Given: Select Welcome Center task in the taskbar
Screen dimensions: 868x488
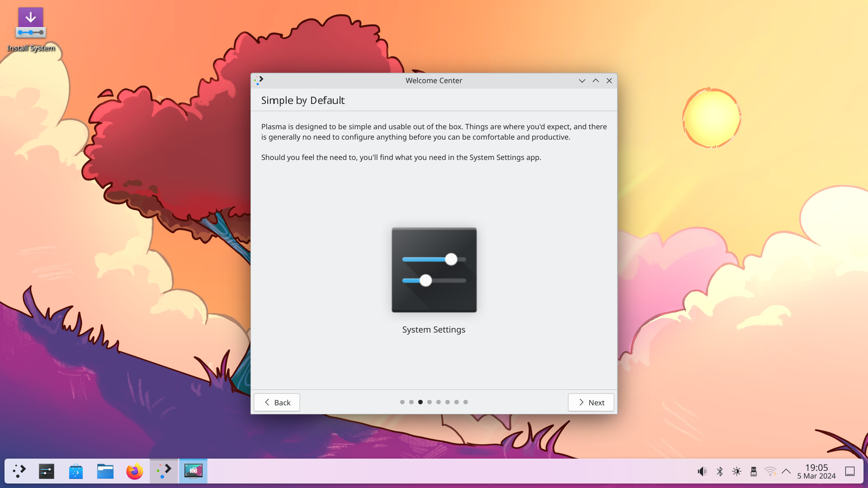Looking at the screenshot, I should pyautogui.click(x=164, y=471).
